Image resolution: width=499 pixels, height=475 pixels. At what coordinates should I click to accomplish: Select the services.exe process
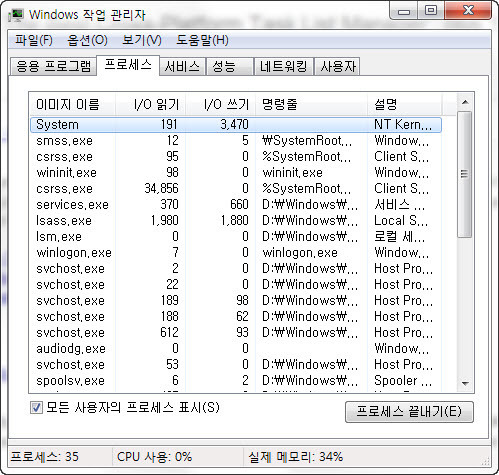point(236,205)
